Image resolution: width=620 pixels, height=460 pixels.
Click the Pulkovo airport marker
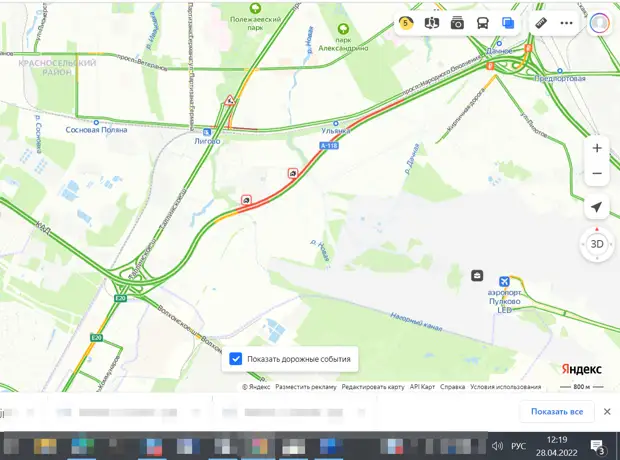tap(504, 282)
